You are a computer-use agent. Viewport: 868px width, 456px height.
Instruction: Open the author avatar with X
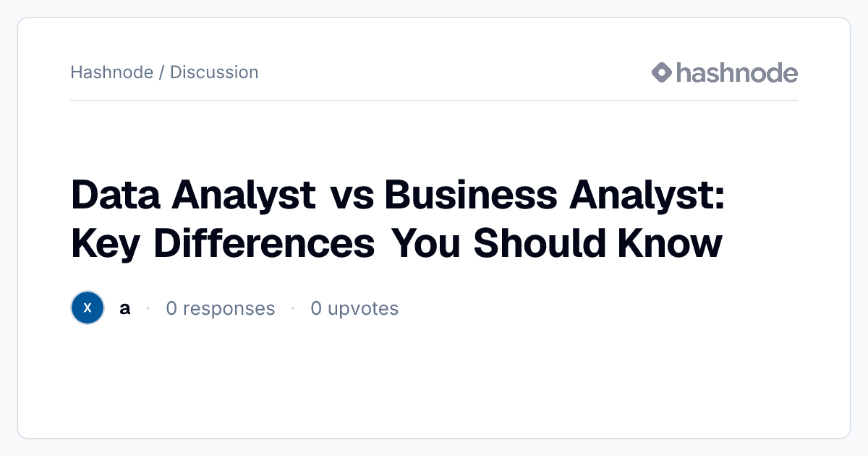coord(88,308)
